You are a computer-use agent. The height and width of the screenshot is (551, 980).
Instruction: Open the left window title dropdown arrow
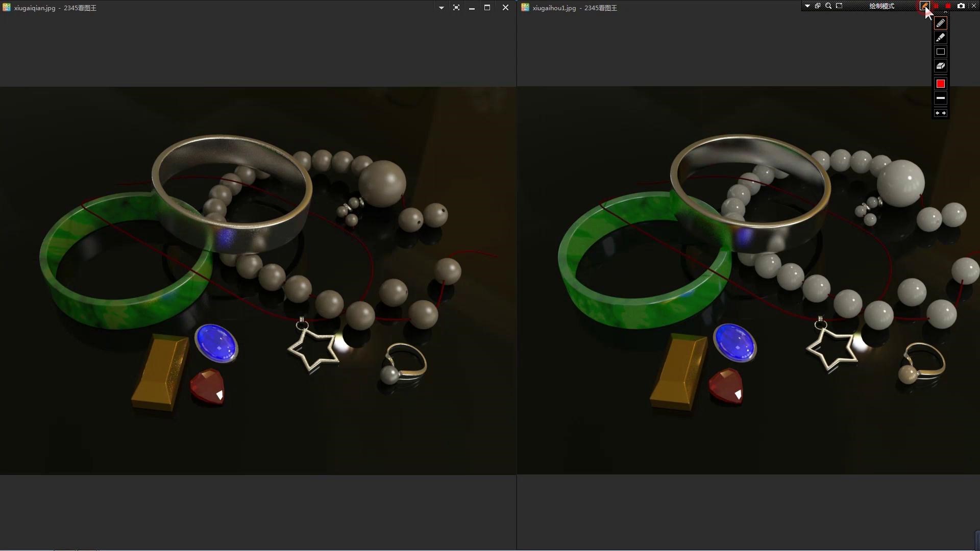441,8
